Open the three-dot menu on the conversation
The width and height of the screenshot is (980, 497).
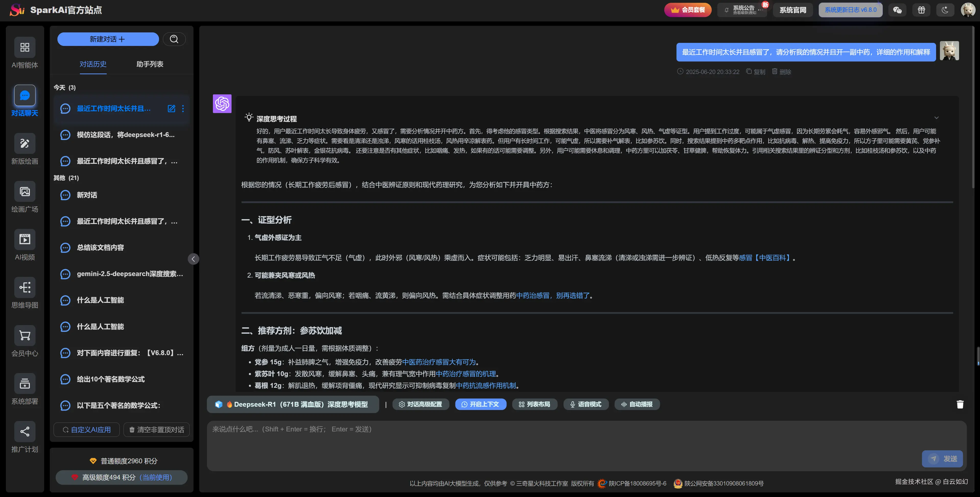pos(183,108)
